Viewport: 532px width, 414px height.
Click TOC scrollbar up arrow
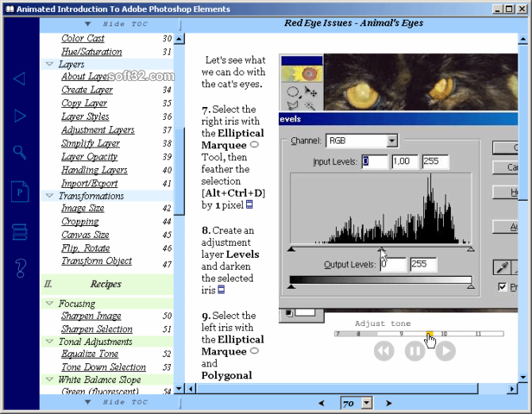coord(179,39)
